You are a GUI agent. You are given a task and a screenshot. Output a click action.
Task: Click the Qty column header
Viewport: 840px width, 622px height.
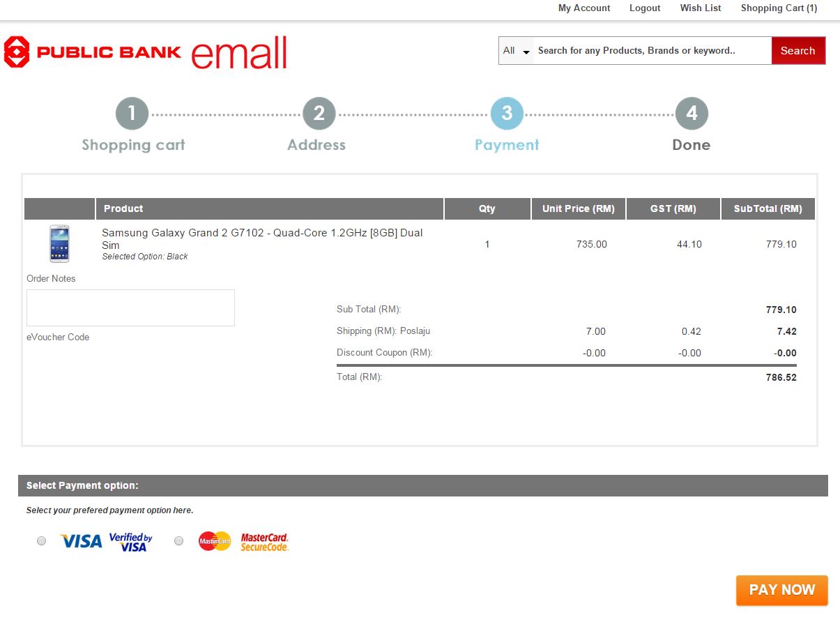(487, 208)
